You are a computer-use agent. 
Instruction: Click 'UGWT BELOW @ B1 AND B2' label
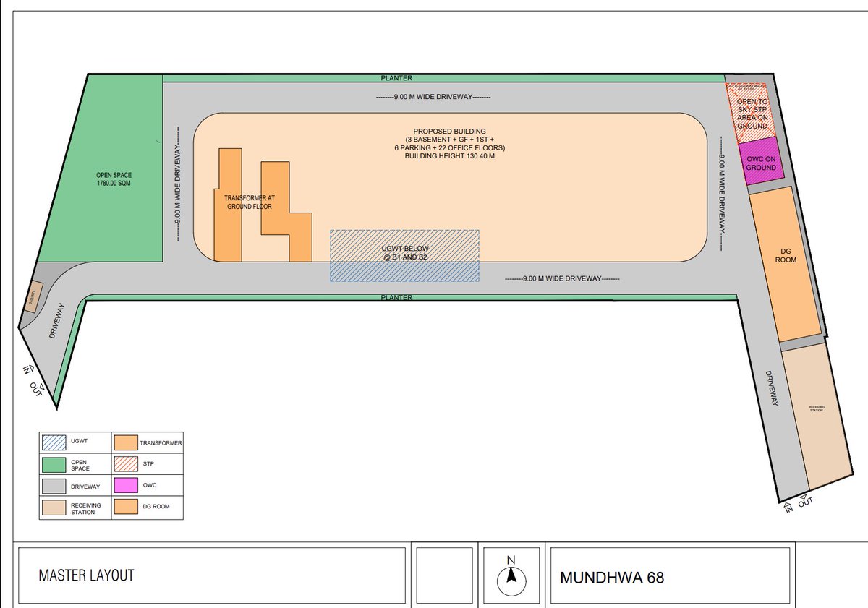pos(404,252)
